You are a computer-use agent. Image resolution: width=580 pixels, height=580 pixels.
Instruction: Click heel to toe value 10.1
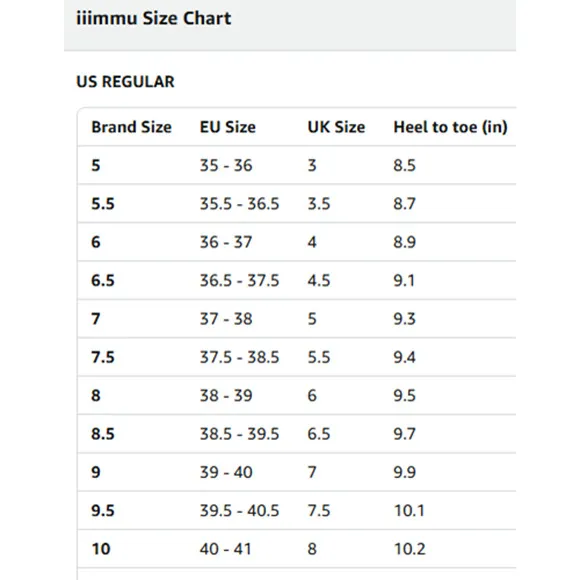click(x=409, y=511)
